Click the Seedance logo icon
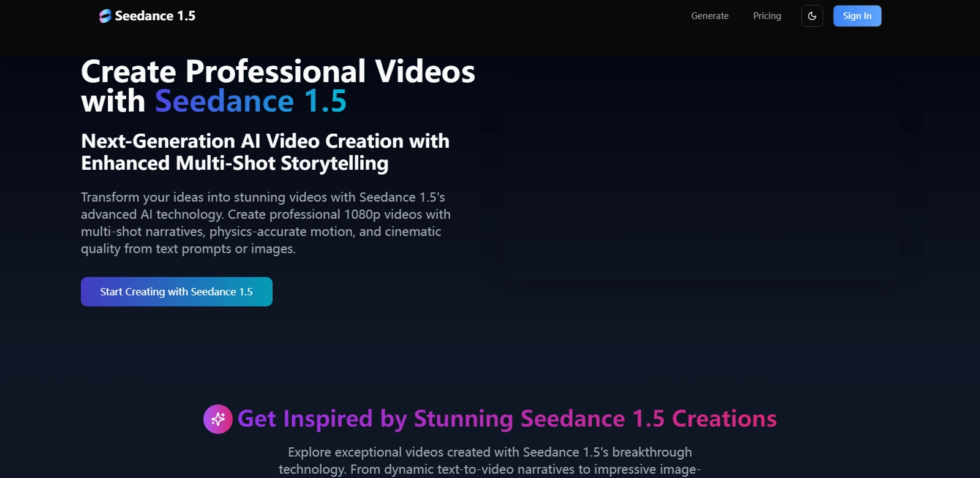Viewport: 980px width, 478px height. coord(105,16)
